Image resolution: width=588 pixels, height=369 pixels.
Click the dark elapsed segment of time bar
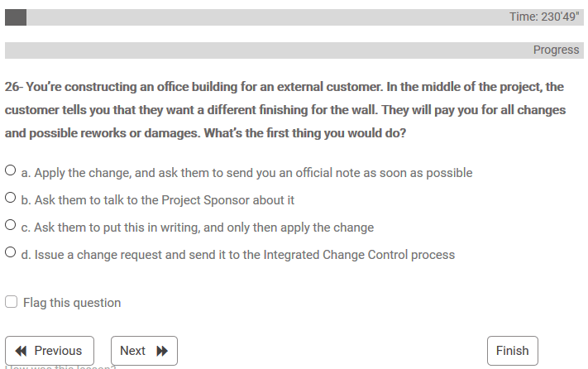[16, 17]
